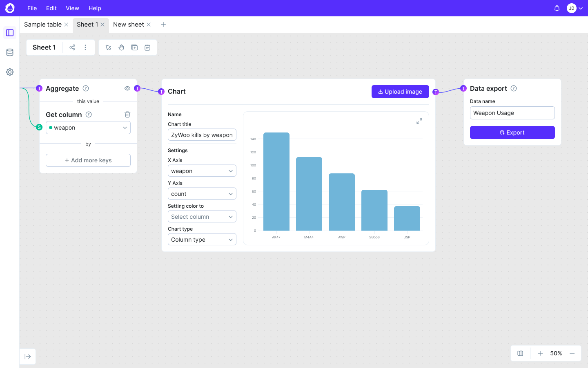
Task: Click the Sheet 1 title label
Action: pos(44,47)
